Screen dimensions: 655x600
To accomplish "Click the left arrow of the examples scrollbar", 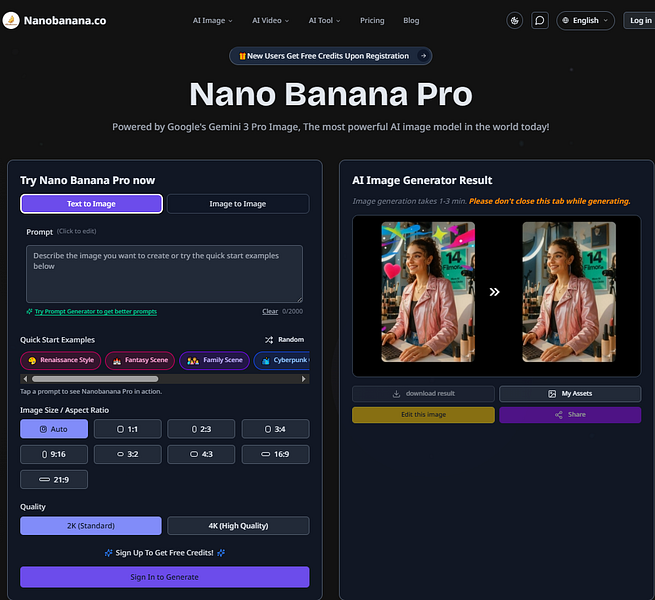I will pyautogui.click(x=25, y=379).
